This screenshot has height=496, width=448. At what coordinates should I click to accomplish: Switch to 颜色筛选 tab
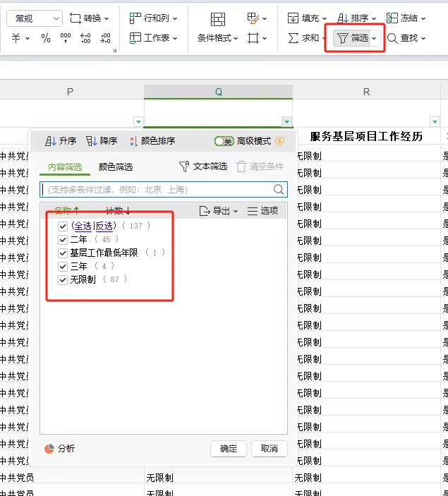[116, 167]
